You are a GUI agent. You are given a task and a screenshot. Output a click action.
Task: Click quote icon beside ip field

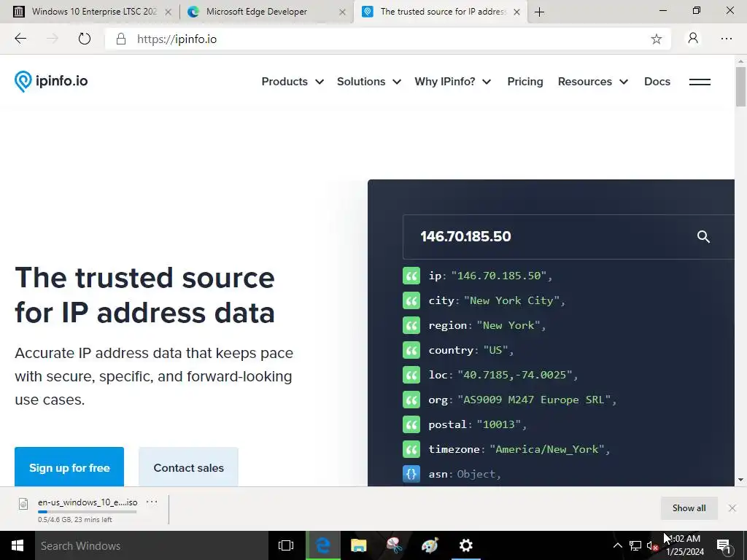pyautogui.click(x=411, y=276)
